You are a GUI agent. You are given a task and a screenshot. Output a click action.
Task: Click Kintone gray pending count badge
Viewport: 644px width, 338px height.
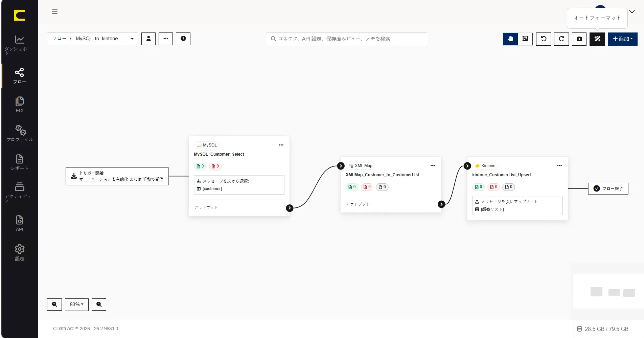pyautogui.click(x=509, y=187)
